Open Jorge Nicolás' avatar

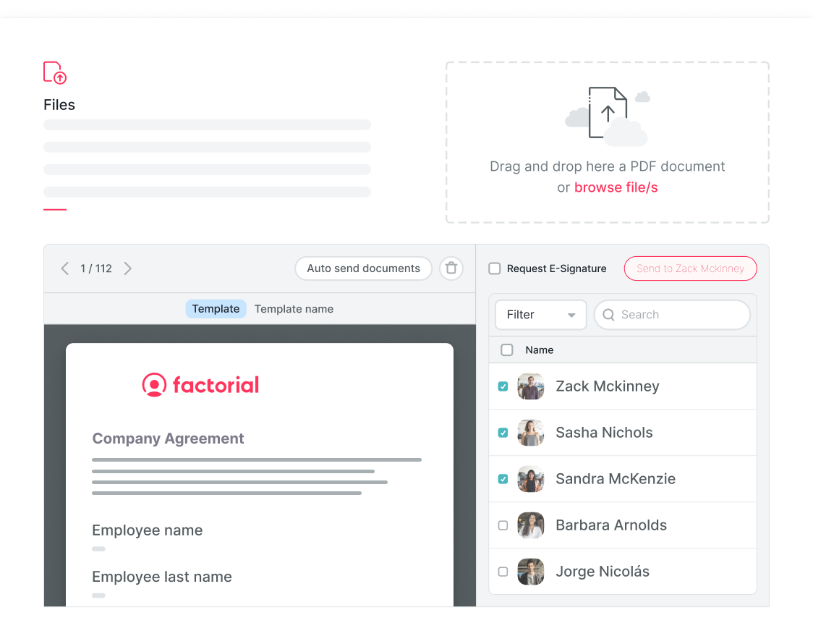(x=530, y=572)
